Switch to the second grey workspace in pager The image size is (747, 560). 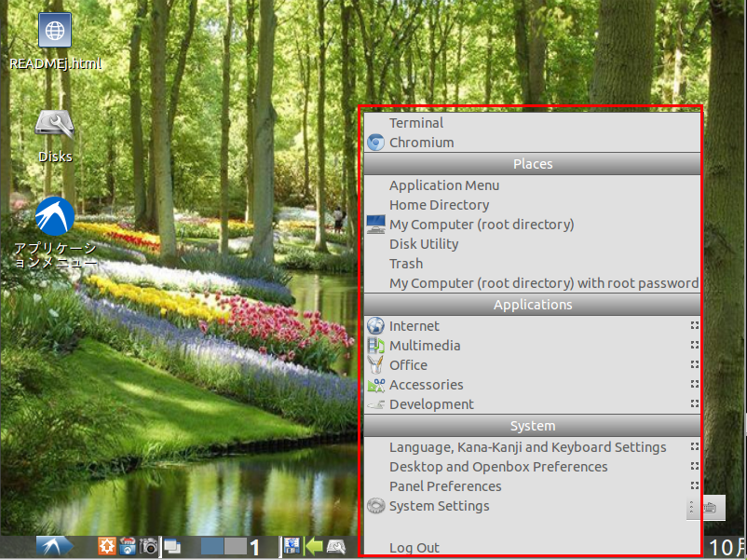(x=236, y=546)
